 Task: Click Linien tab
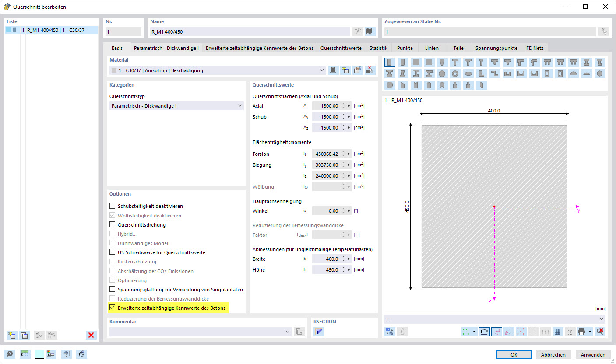(x=432, y=48)
